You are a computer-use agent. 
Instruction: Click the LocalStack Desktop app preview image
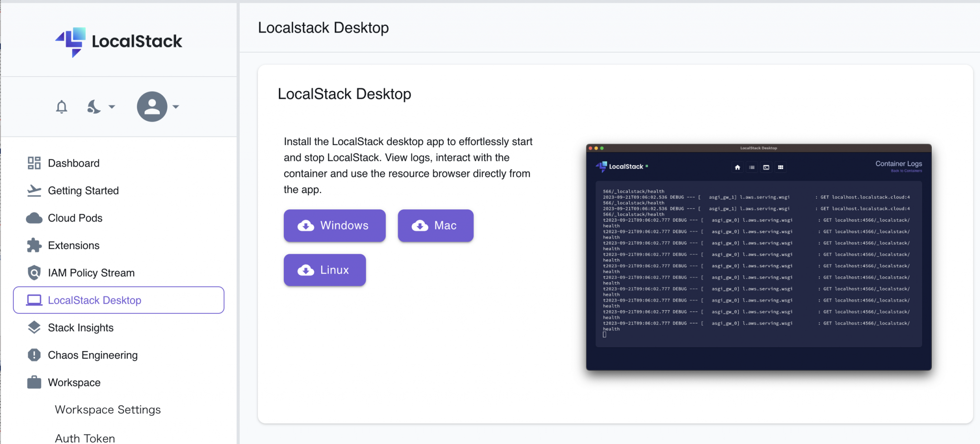click(x=759, y=259)
